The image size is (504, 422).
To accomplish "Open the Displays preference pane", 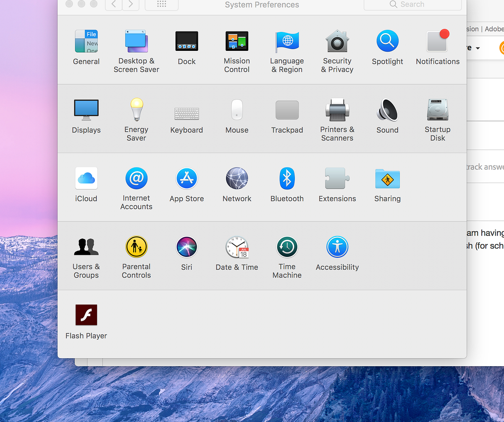I will click(x=86, y=110).
